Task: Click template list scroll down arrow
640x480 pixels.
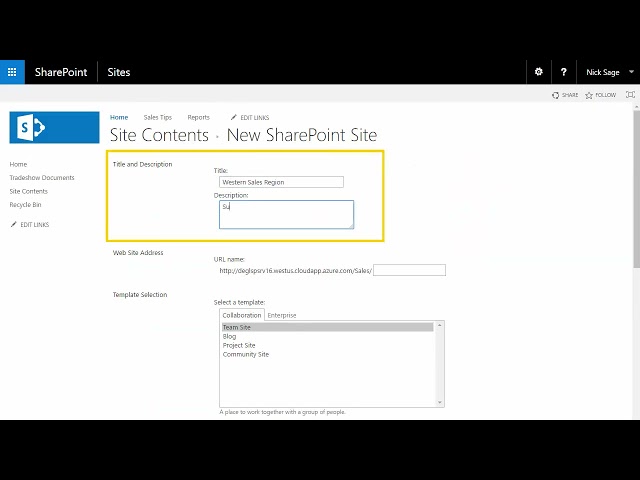Action: (440, 402)
